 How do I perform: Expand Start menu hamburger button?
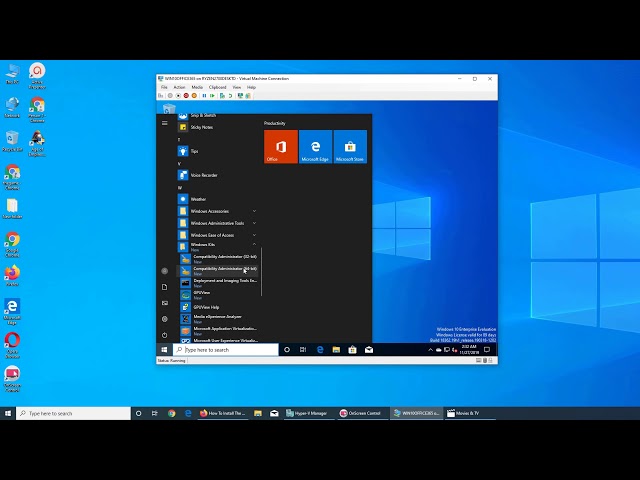164,123
